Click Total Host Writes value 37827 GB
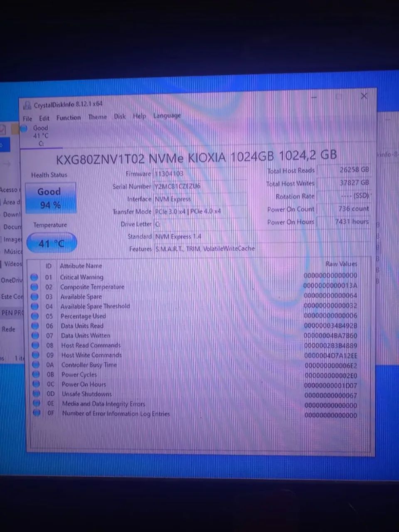 point(343,183)
